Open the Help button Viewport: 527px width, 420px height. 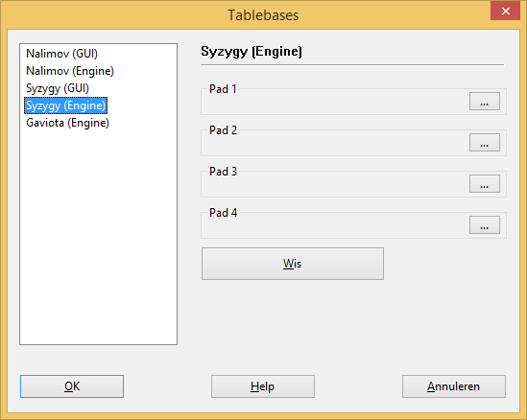(263, 386)
